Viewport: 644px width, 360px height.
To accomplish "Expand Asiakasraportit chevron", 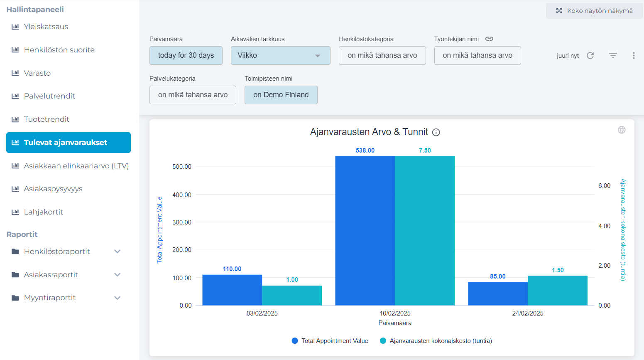I will point(118,275).
